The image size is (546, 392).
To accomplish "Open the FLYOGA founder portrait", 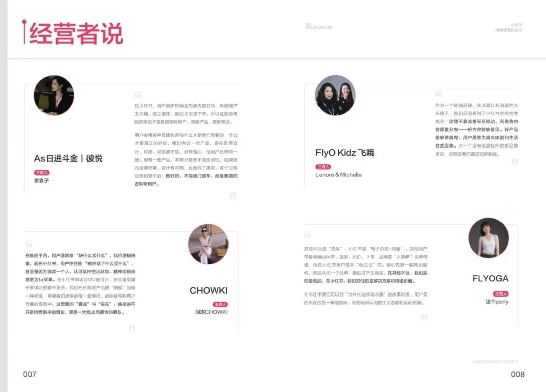I will (x=488, y=238).
